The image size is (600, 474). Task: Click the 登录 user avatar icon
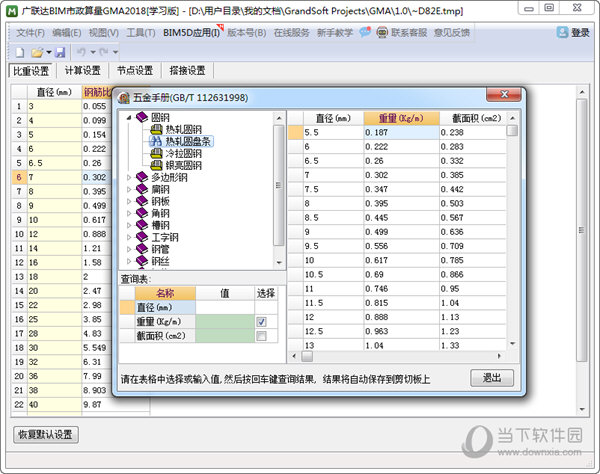pos(562,33)
